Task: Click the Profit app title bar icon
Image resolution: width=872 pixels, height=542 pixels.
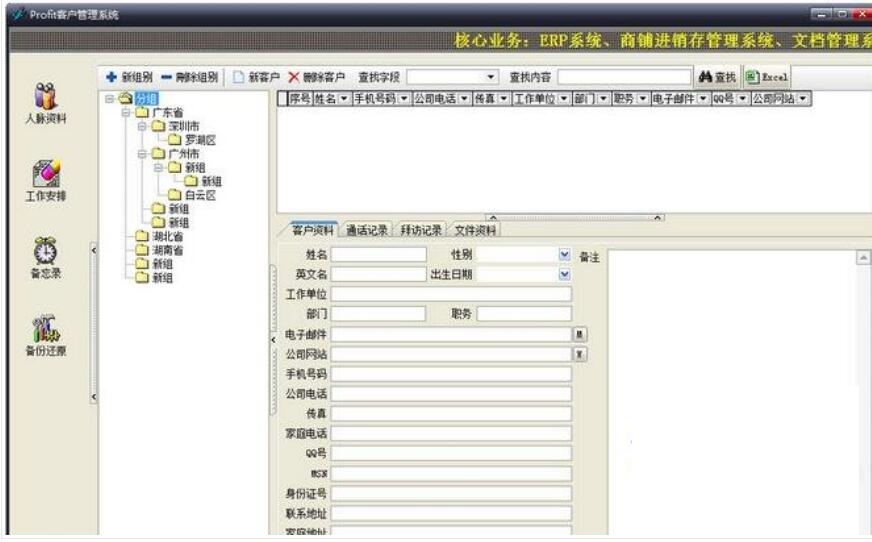Action: [x=18, y=14]
